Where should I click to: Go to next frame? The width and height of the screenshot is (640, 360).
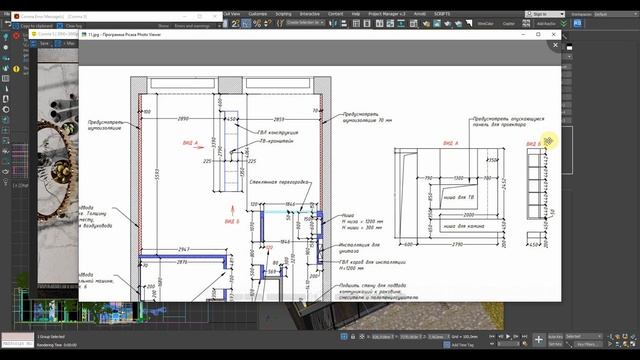pyautogui.click(x=516, y=337)
